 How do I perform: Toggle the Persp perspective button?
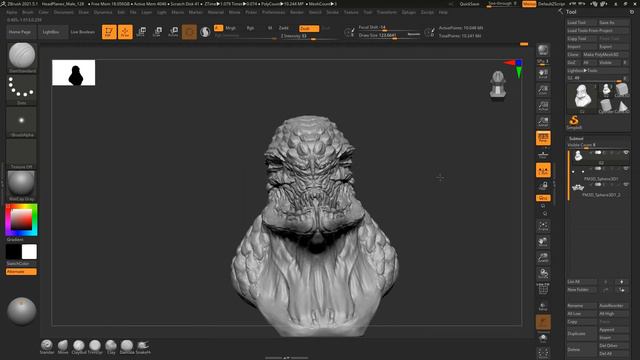543,138
